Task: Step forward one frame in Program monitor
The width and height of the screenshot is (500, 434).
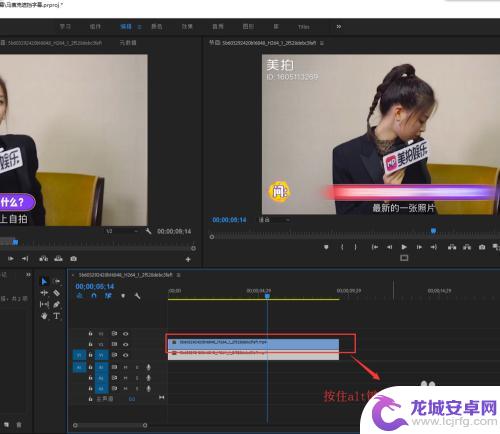Action: click(x=419, y=247)
